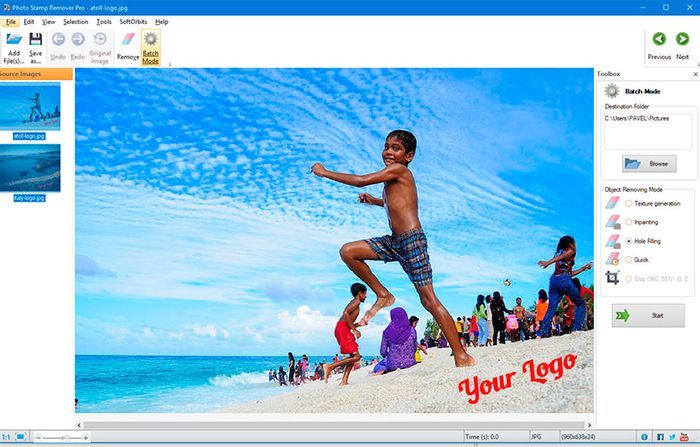Screen dimensions: 700x447
Task: Open the View menu
Action: click(49, 22)
